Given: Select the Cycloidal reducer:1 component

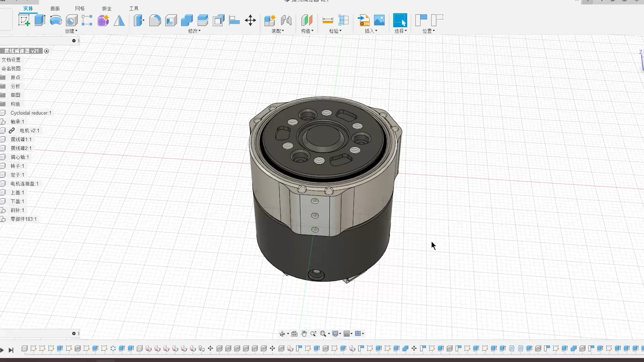Looking at the screenshot, I should pos(31,113).
